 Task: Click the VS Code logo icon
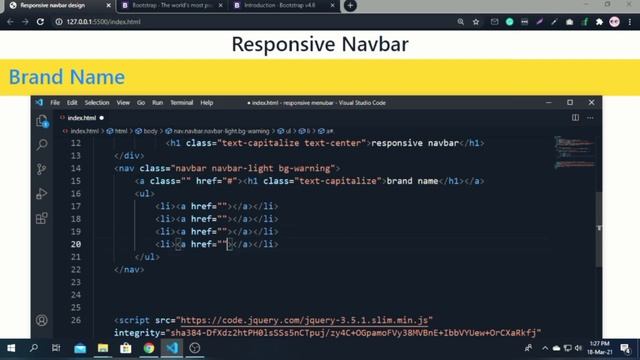click(39, 102)
